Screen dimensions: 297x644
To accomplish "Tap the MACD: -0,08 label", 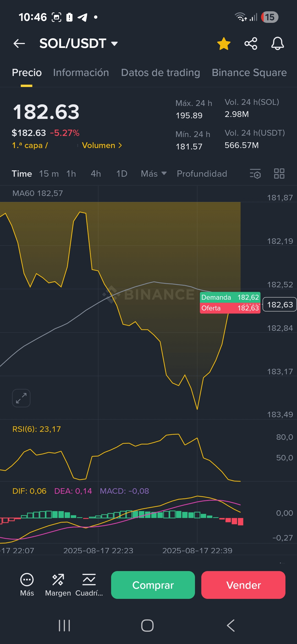I will click(x=124, y=491).
